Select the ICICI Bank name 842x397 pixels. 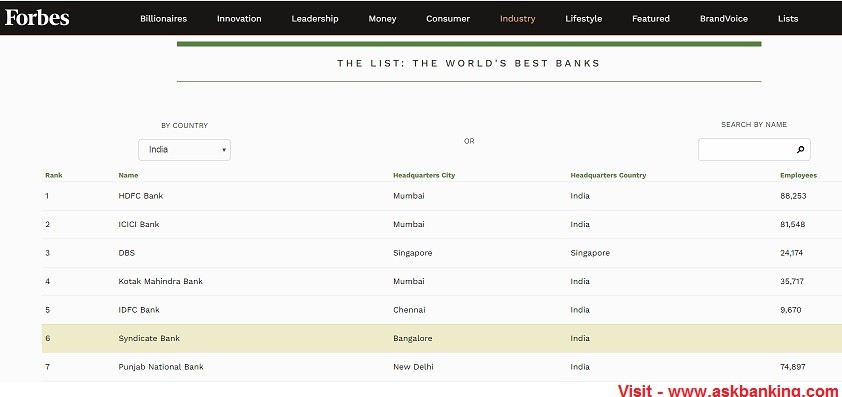point(139,225)
